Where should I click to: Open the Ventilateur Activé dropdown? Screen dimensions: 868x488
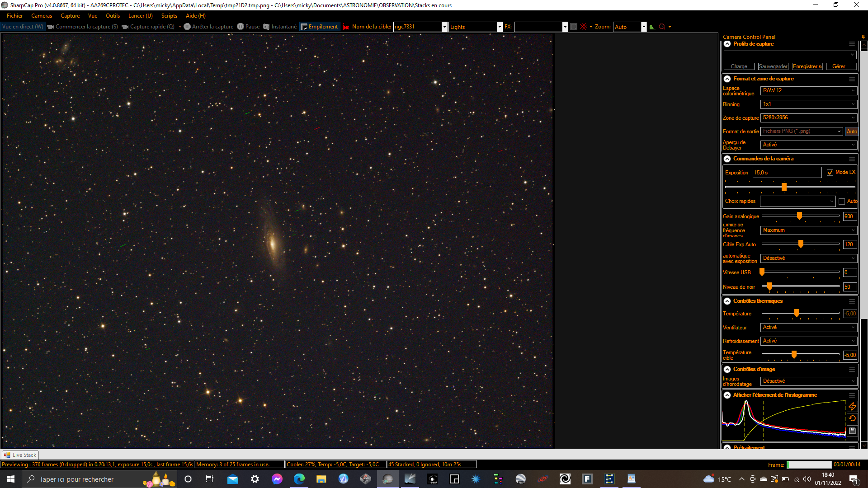809,327
